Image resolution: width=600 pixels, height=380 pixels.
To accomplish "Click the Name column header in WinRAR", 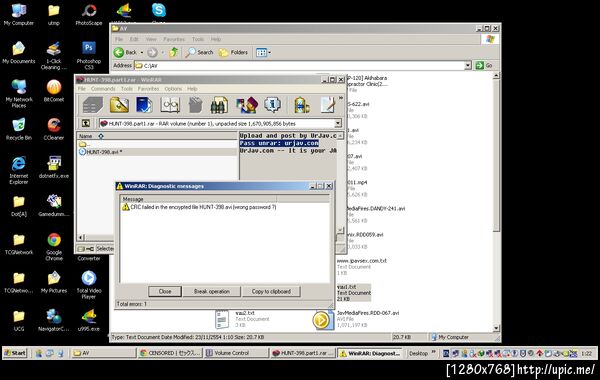I will point(157,136).
